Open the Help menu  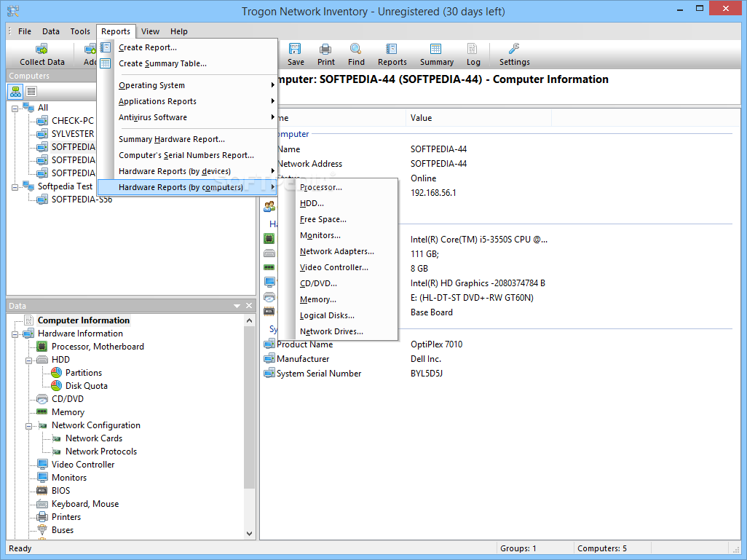tap(179, 31)
